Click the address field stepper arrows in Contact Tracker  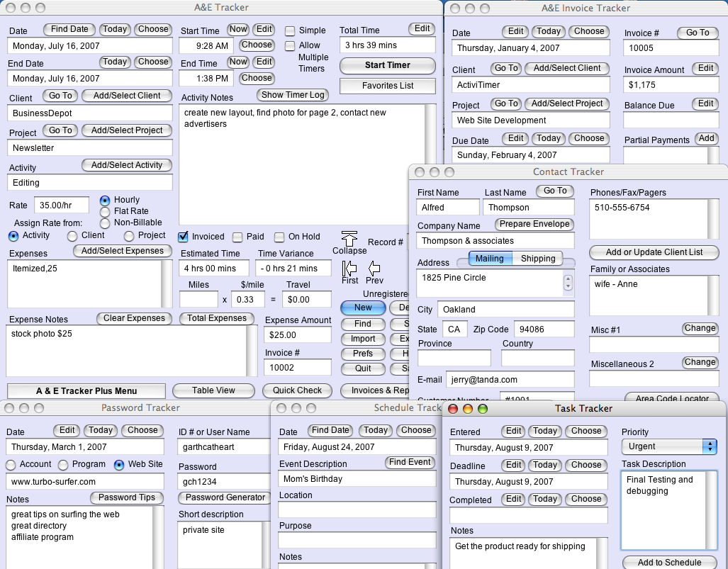(568, 283)
